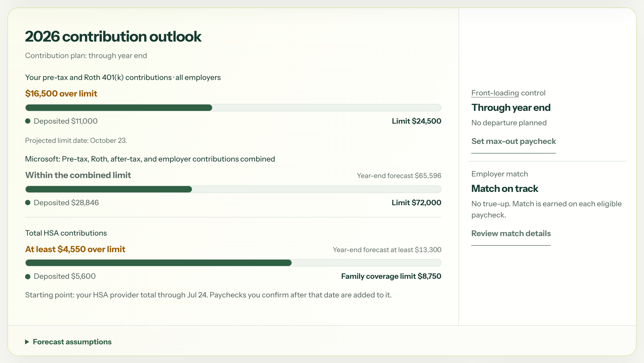644x363 pixels.
Task: Click "Projected limit date: October 23." text
Action: click(76, 140)
